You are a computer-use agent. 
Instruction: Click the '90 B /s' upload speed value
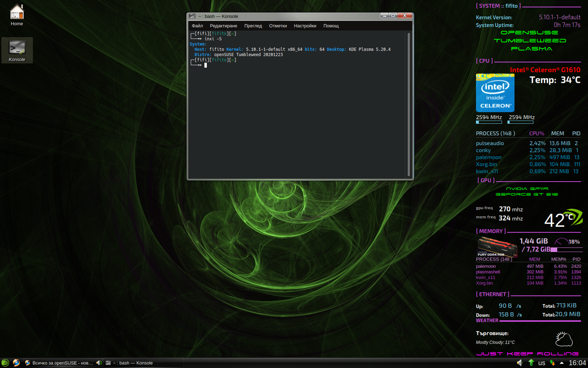510,305
